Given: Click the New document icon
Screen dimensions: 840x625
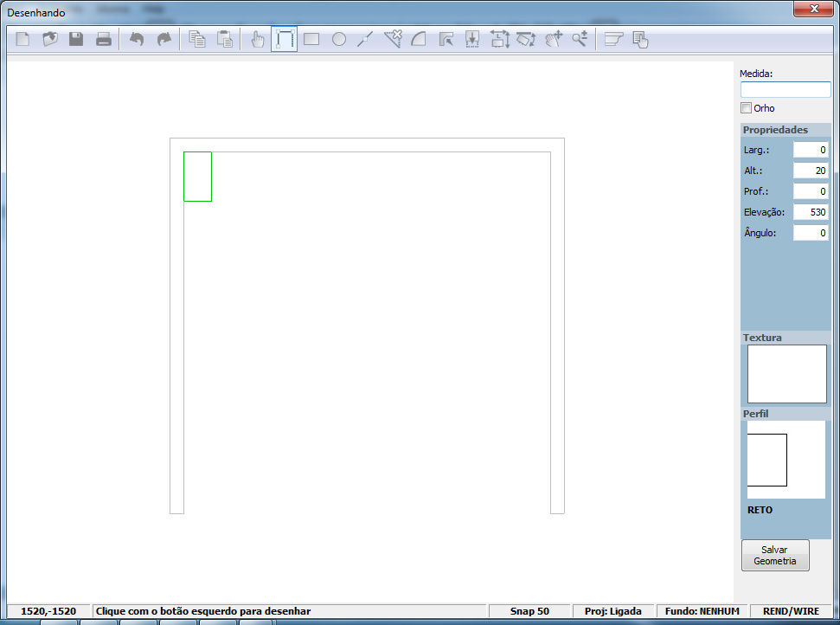Looking at the screenshot, I should tap(23, 39).
